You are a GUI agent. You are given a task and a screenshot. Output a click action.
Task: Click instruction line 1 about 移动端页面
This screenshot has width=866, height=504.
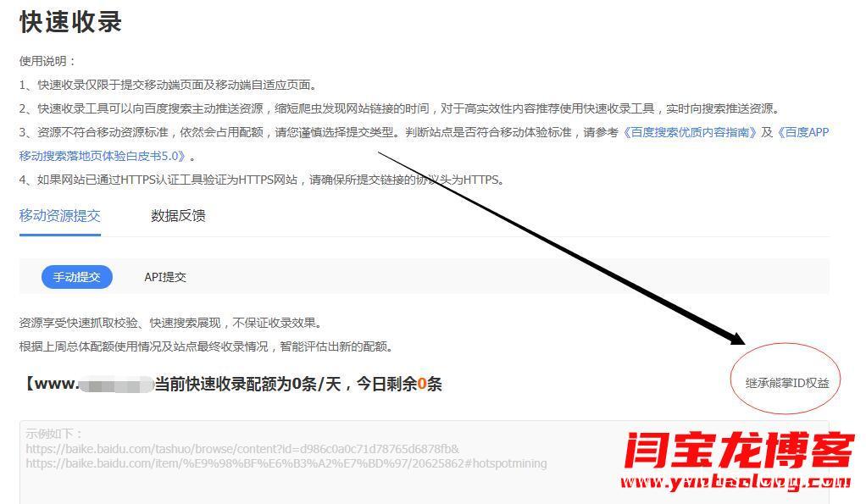(x=169, y=85)
